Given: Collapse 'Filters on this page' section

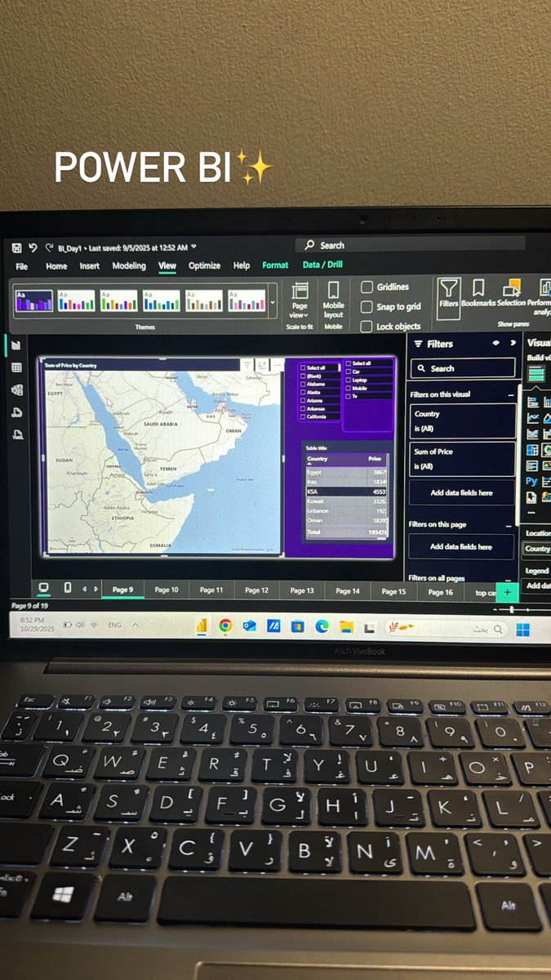Looking at the screenshot, I should click(x=510, y=525).
